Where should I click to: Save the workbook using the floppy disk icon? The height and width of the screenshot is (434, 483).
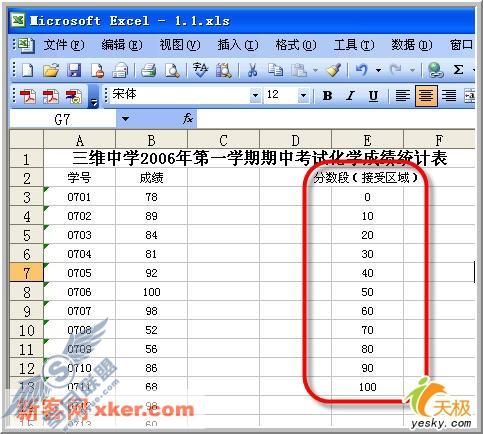point(74,70)
